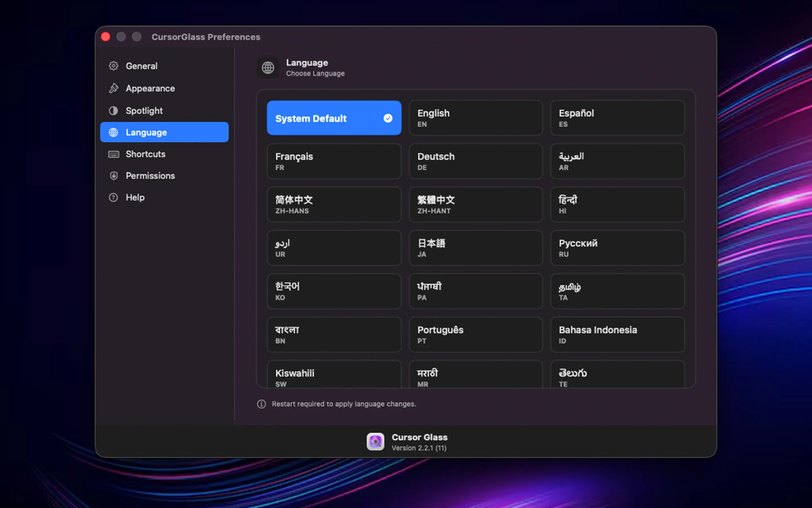Click the 'Cursor Glass' app name text
Screen dimensions: 812x508
click(x=420, y=437)
